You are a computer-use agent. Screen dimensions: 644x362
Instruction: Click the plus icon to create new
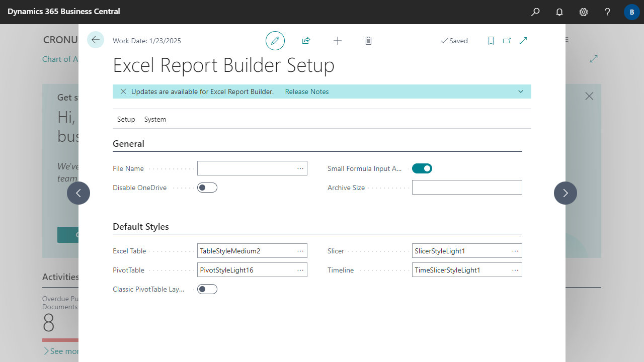[338, 41]
